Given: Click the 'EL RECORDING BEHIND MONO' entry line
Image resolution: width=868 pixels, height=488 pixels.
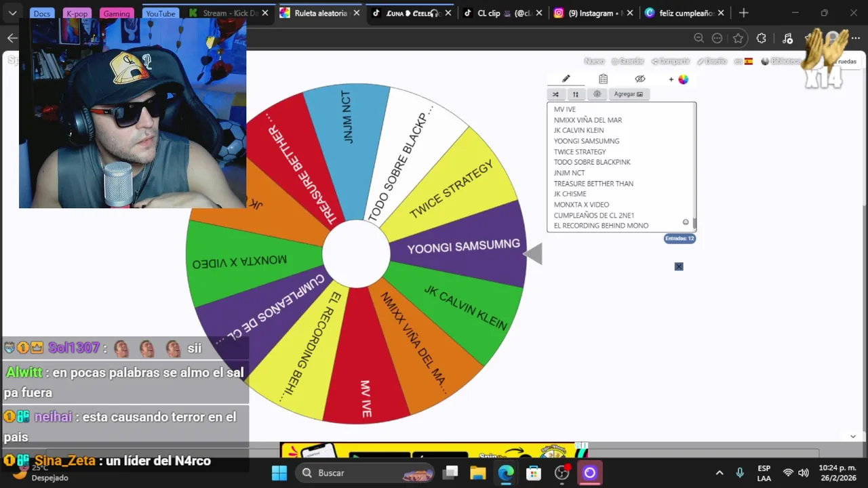Looking at the screenshot, I should (x=601, y=226).
